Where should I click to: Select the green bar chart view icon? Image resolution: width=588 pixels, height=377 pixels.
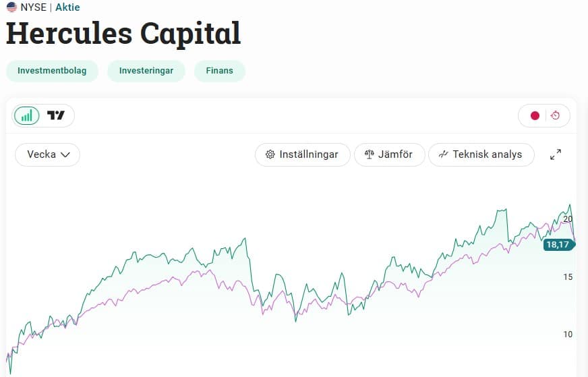click(x=26, y=115)
